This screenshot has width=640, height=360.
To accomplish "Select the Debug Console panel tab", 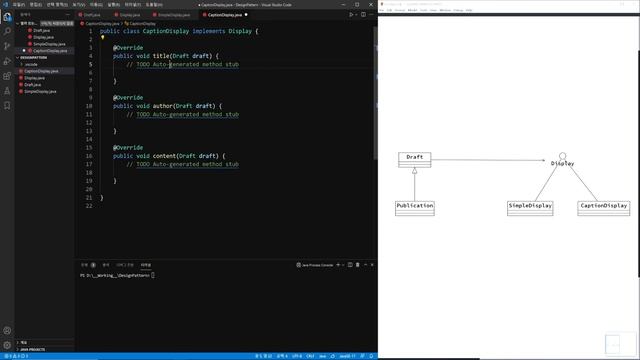I will coord(125,265).
